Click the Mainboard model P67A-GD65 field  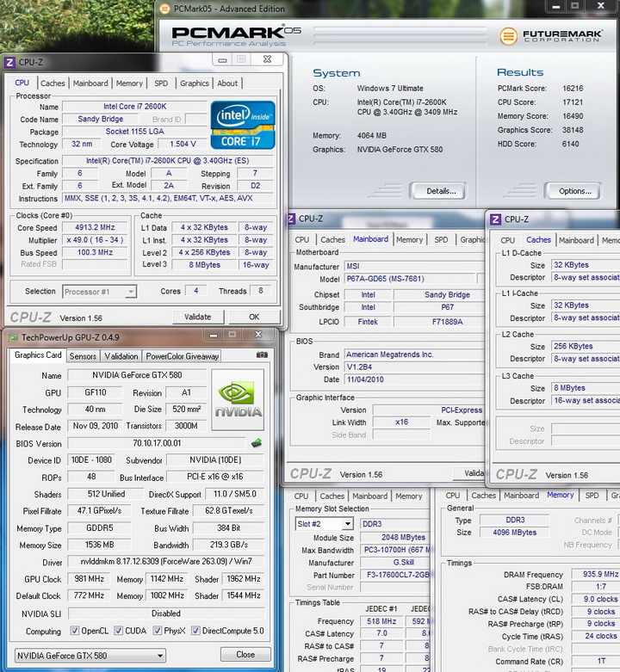coord(411,279)
